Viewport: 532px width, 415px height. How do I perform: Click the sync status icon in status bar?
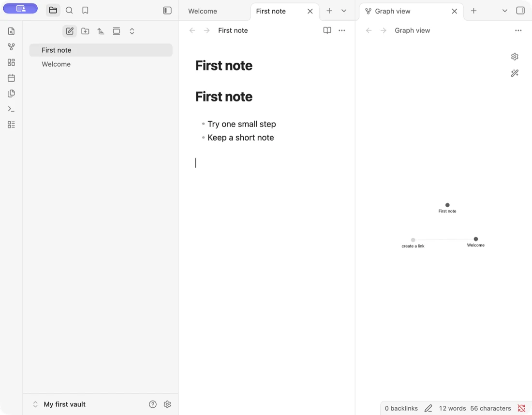coord(521,408)
